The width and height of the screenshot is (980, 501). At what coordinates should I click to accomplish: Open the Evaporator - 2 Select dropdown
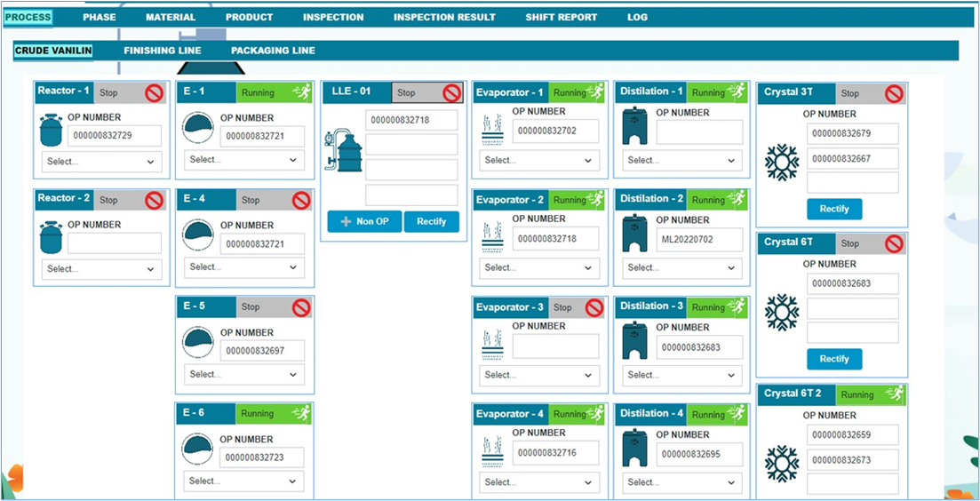tap(540, 268)
